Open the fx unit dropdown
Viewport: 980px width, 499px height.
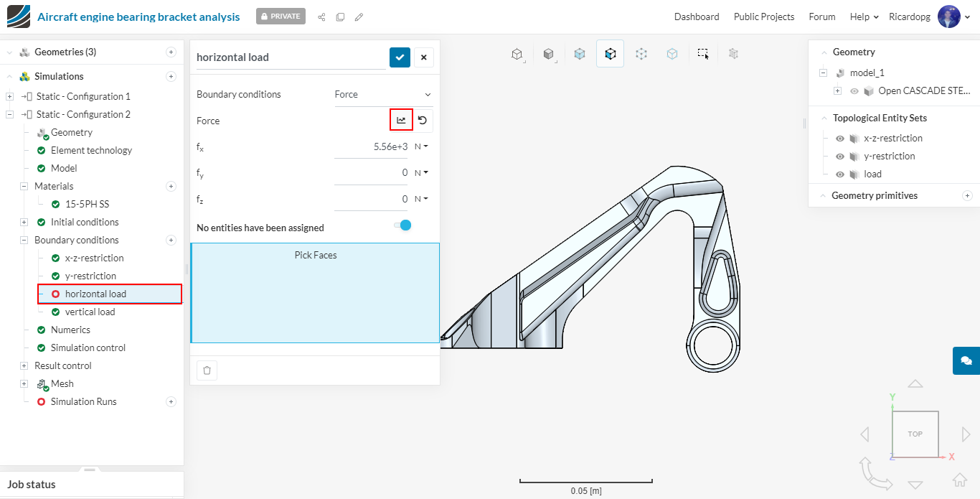click(x=421, y=146)
